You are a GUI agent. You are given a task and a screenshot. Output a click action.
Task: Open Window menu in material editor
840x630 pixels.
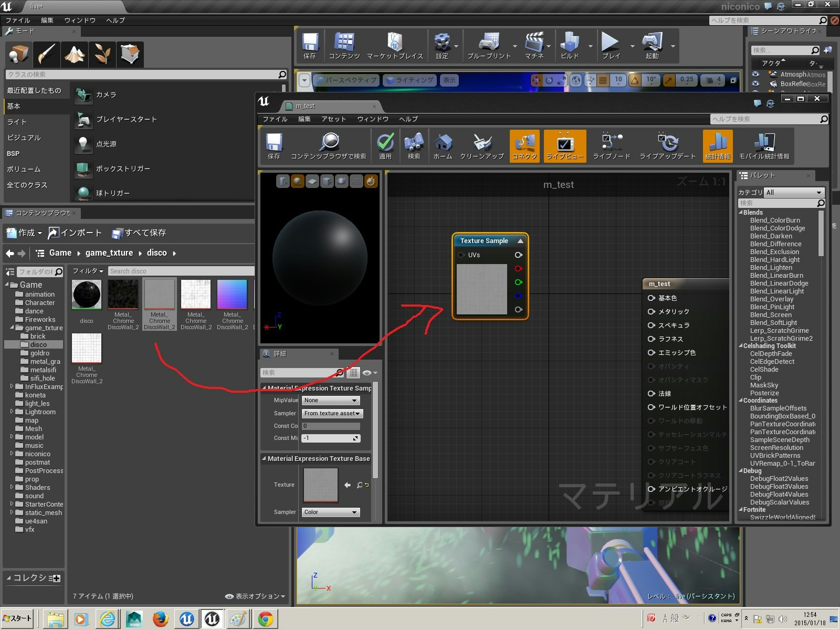pyautogui.click(x=373, y=119)
